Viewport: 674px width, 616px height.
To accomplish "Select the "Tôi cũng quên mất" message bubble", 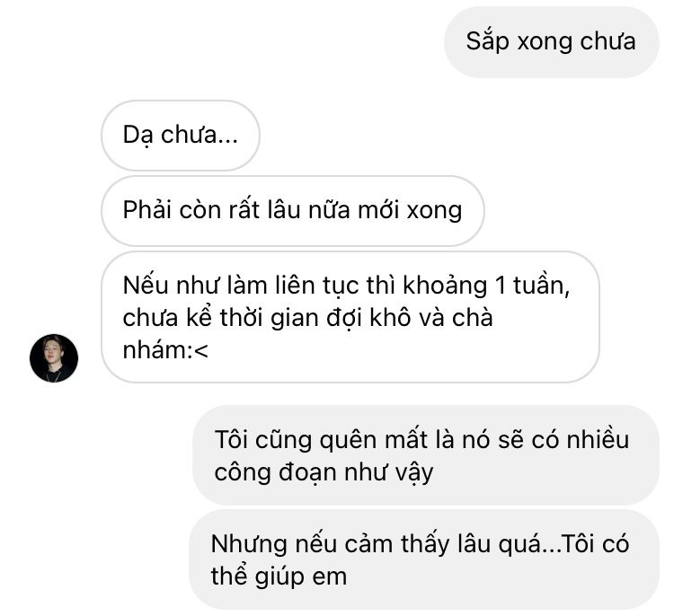I will [x=426, y=455].
